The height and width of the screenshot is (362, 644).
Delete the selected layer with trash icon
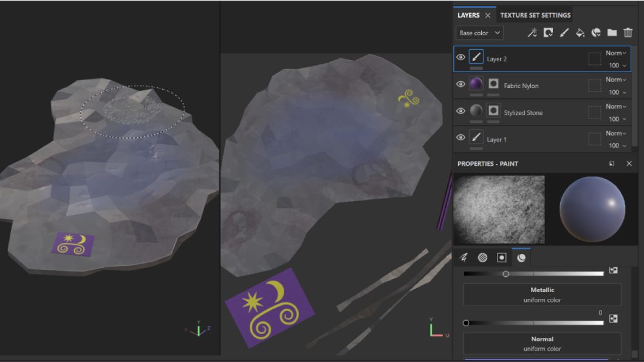click(628, 32)
